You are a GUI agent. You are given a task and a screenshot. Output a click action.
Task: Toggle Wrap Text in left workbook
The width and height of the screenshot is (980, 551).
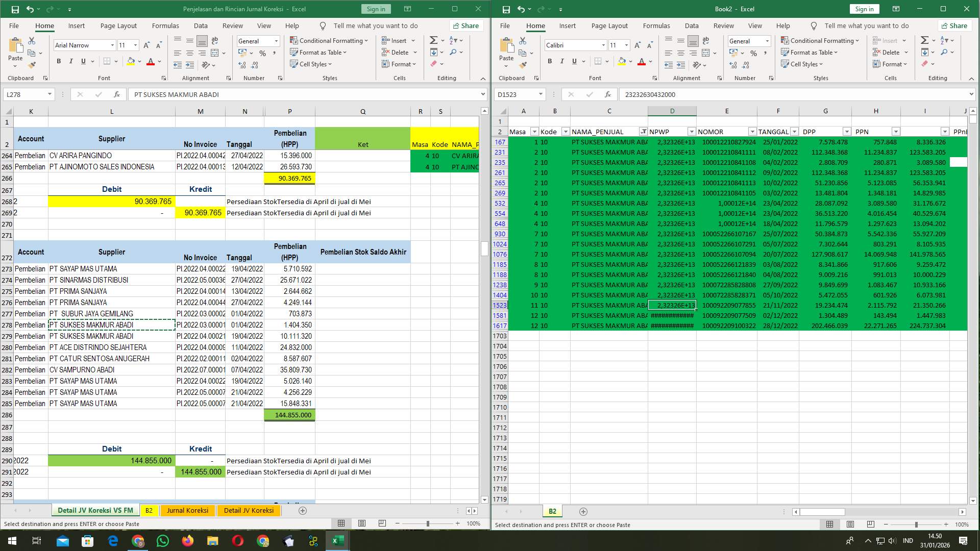pyautogui.click(x=213, y=40)
